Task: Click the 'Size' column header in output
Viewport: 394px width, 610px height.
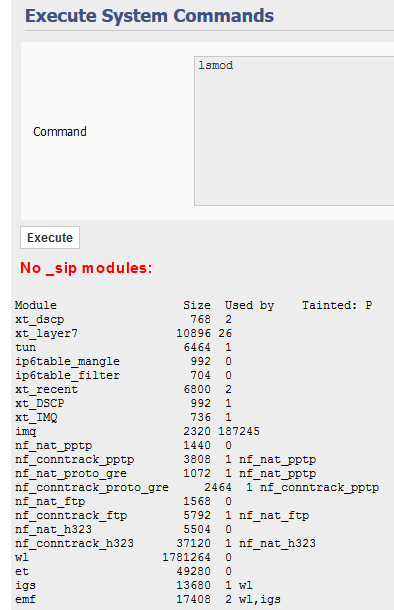Action: 197,305
